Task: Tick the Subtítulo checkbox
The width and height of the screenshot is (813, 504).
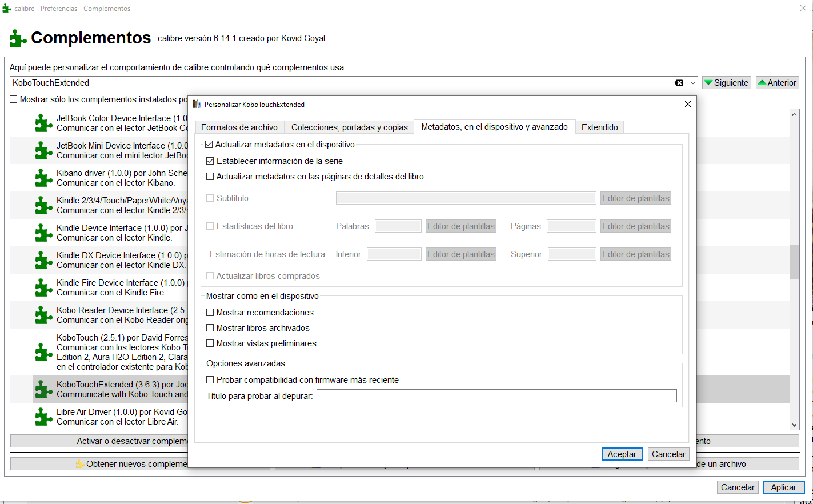Action: [x=210, y=198]
